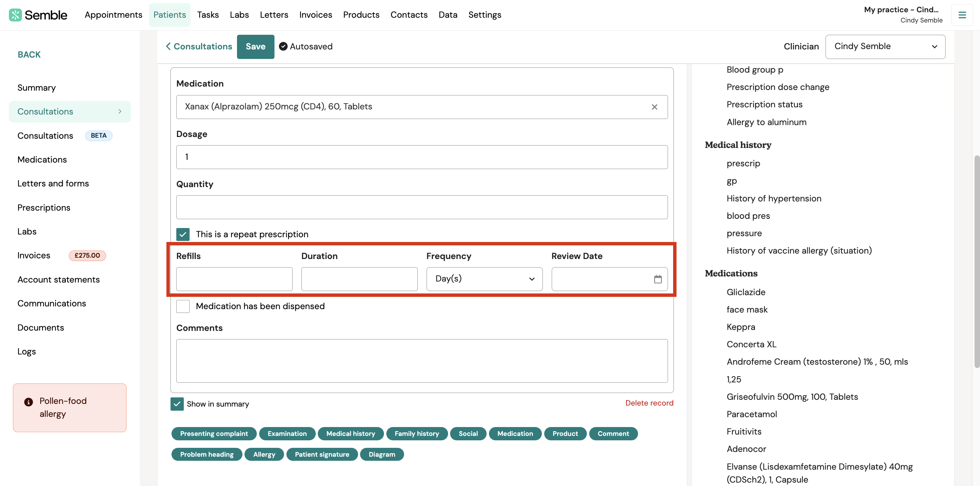Click the BACK link in sidebar
The height and width of the screenshot is (486, 980).
(x=29, y=55)
